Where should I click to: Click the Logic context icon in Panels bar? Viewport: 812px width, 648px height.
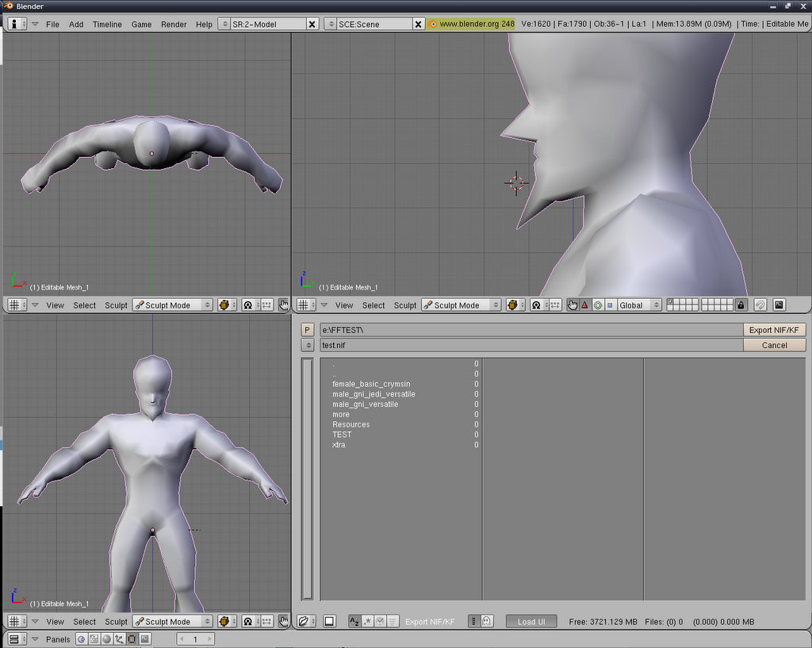(82, 639)
